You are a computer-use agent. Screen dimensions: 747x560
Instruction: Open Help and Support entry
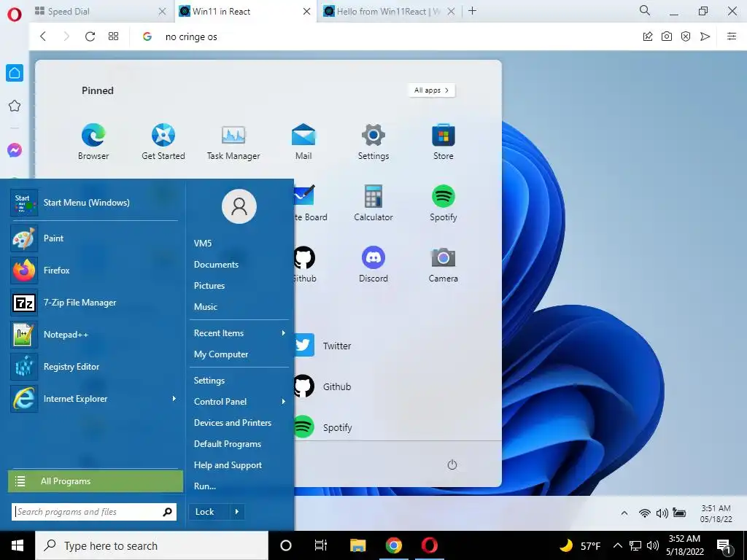tap(228, 465)
